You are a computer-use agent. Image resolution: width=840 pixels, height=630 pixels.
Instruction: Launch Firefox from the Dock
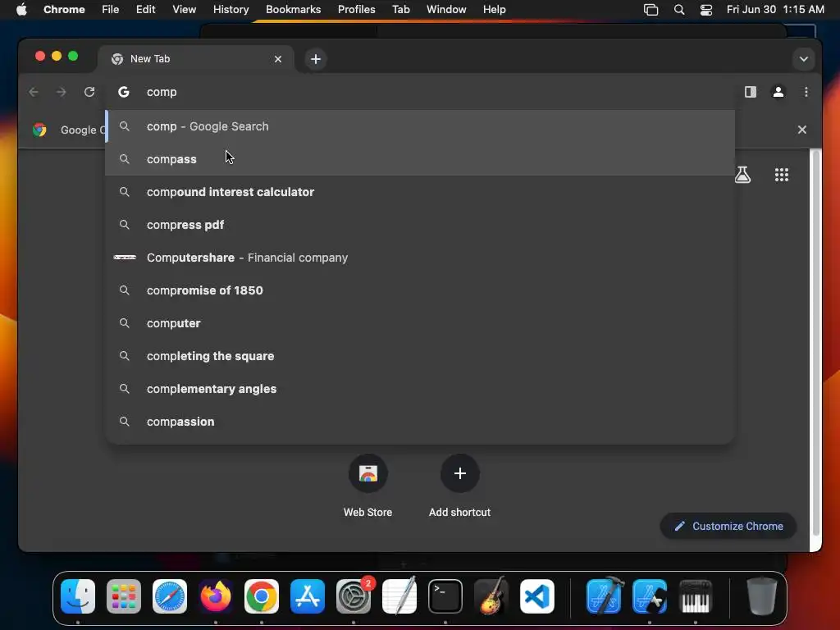[x=216, y=596]
